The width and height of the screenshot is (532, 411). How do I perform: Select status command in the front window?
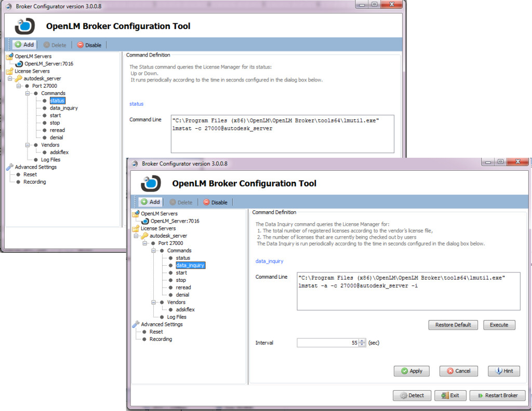coord(183,258)
